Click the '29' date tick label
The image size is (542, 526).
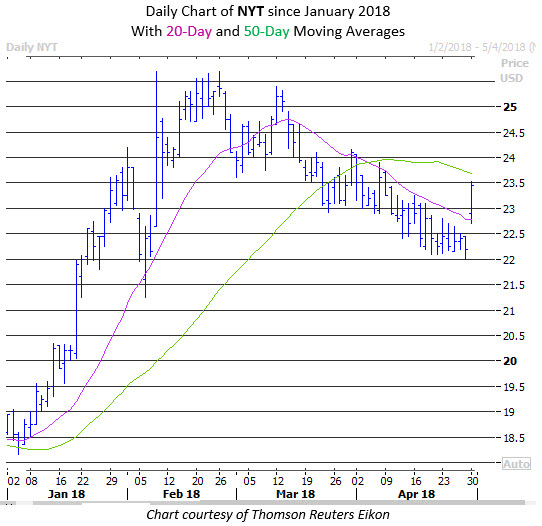(111, 481)
